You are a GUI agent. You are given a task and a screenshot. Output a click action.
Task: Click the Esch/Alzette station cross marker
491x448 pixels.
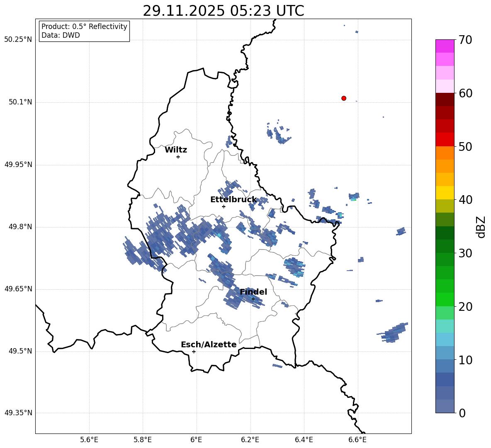tap(194, 351)
